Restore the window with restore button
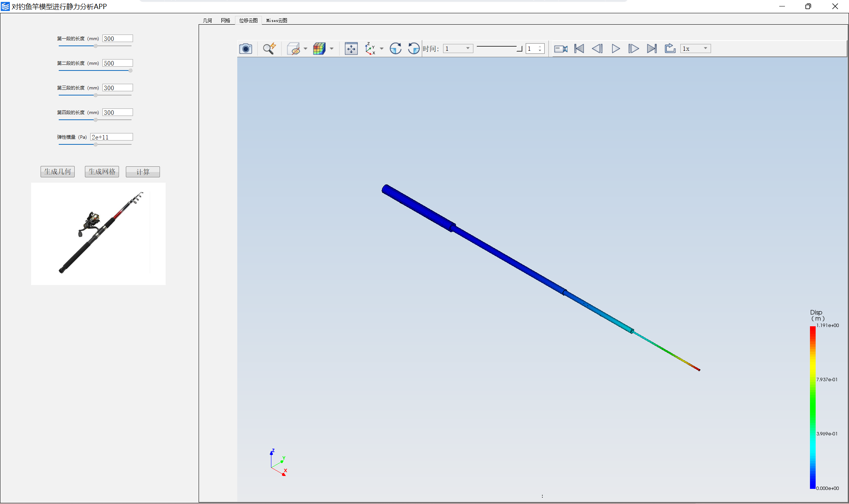The image size is (849, 504). (x=808, y=6)
